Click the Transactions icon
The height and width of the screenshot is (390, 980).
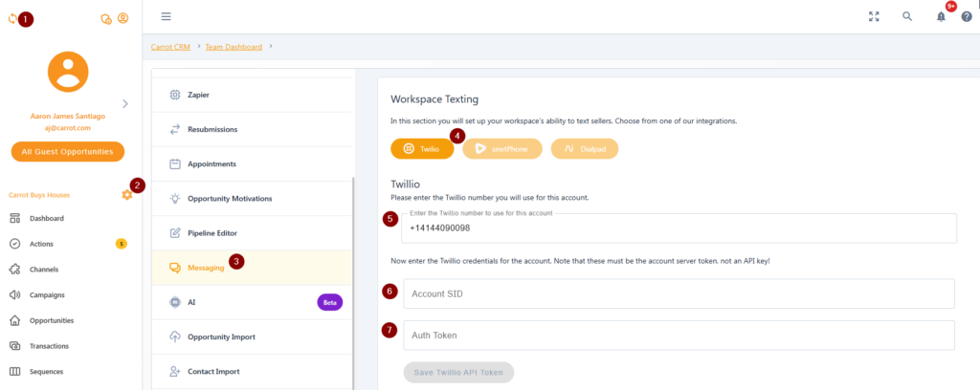(x=15, y=346)
